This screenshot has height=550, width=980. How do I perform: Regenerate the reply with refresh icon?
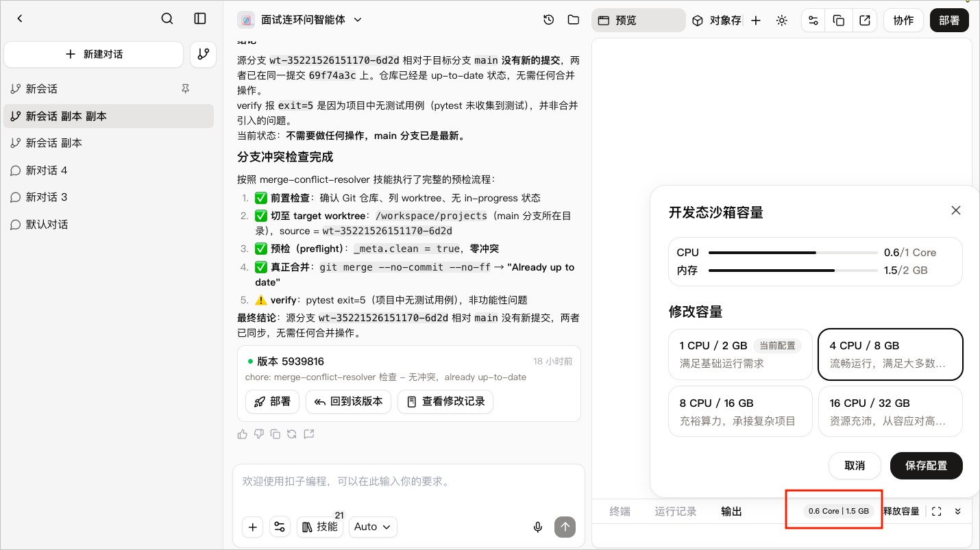click(x=292, y=434)
